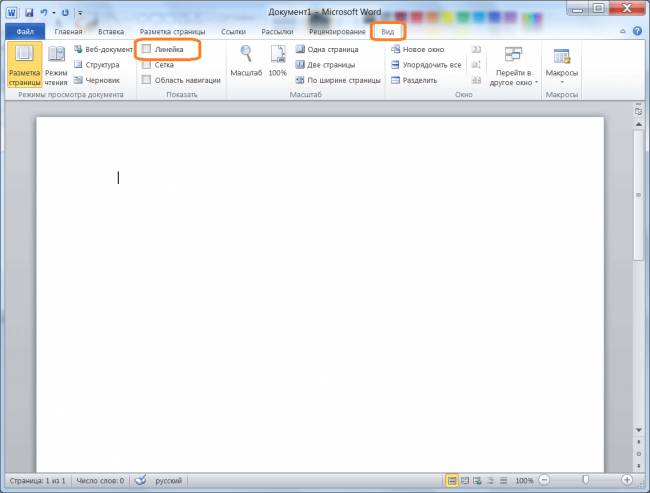Click the vertical scrollbar down arrow
The image size is (650, 493).
pos(638,431)
